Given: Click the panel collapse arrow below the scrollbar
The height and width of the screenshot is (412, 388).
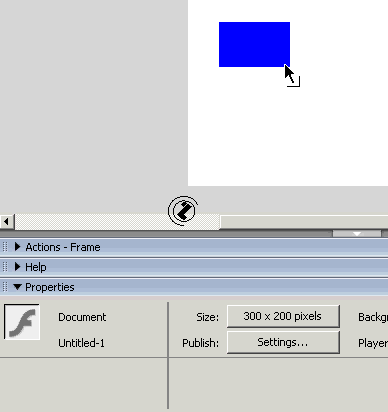Looking at the screenshot, I should 357,233.
